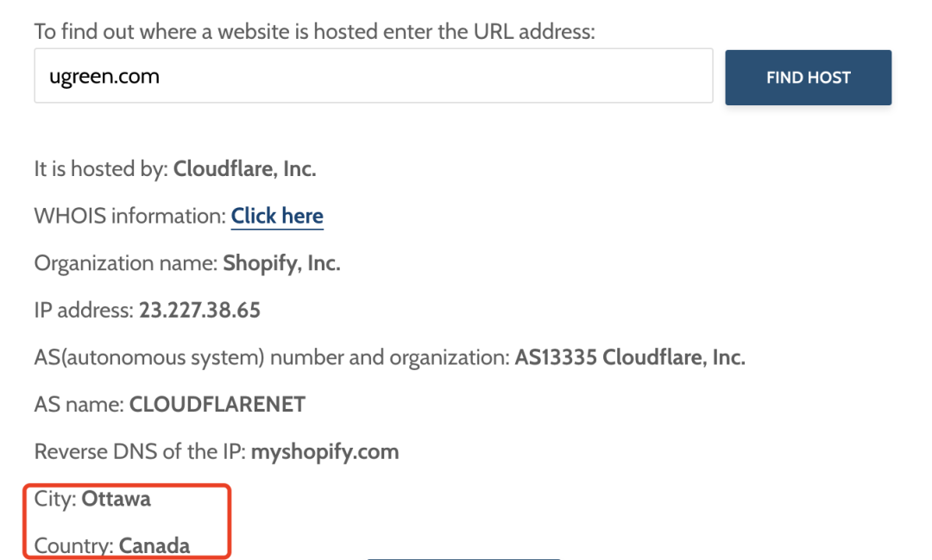
Task: Click the 'It is hosted by:' label
Action: point(102,169)
